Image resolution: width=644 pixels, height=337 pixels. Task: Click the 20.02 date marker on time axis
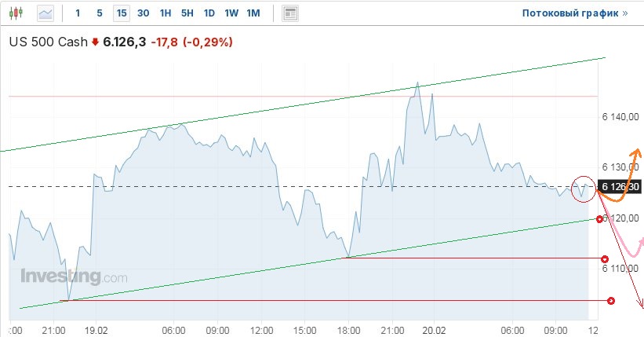click(x=435, y=331)
